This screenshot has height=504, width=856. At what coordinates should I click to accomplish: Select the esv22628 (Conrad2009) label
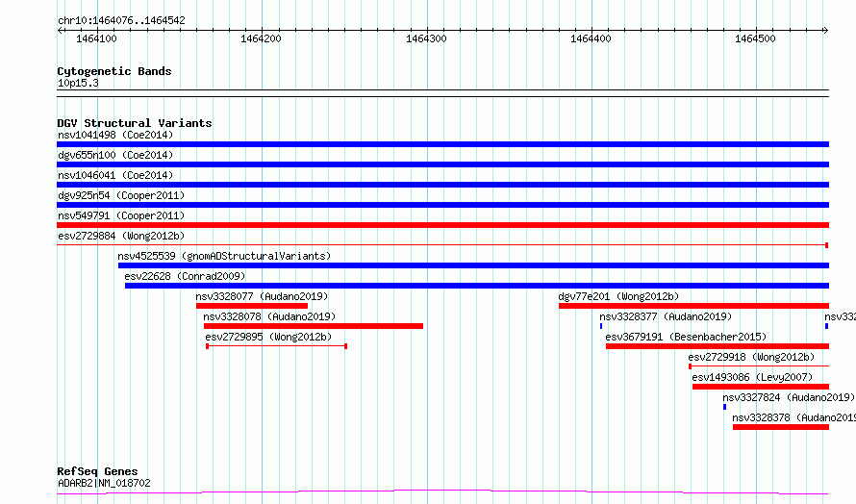[185, 276]
